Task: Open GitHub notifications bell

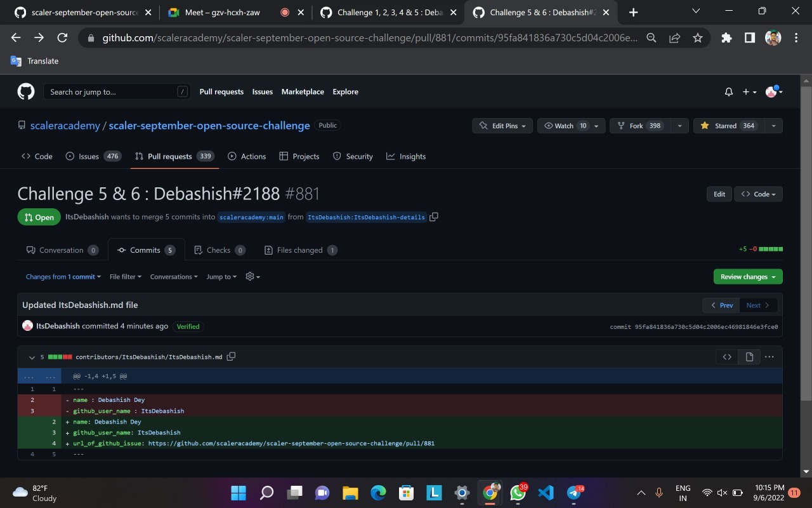Action: pos(728,91)
